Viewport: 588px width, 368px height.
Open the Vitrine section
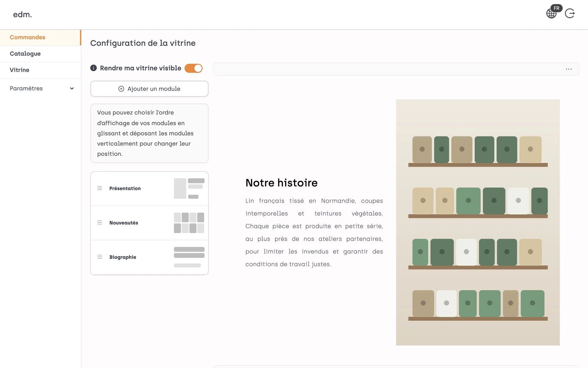[x=40, y=70]
